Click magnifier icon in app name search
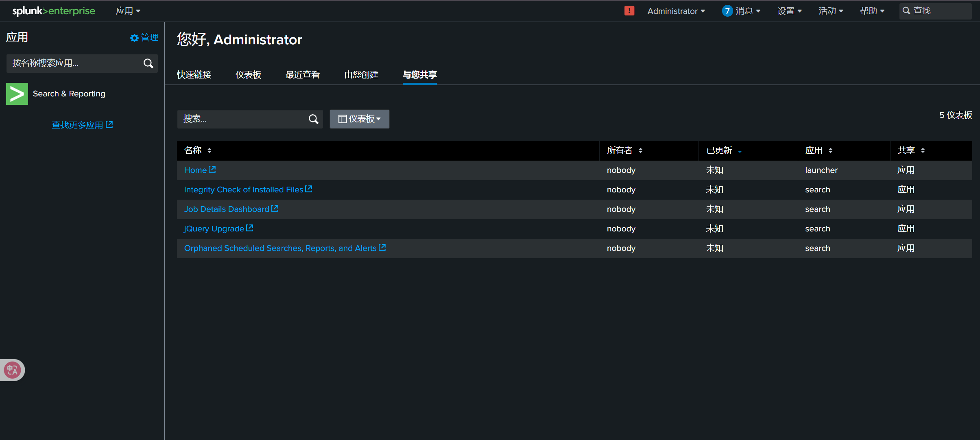Image resolution: width=980 pixels, height=440 pixels. tap(148, 63)
